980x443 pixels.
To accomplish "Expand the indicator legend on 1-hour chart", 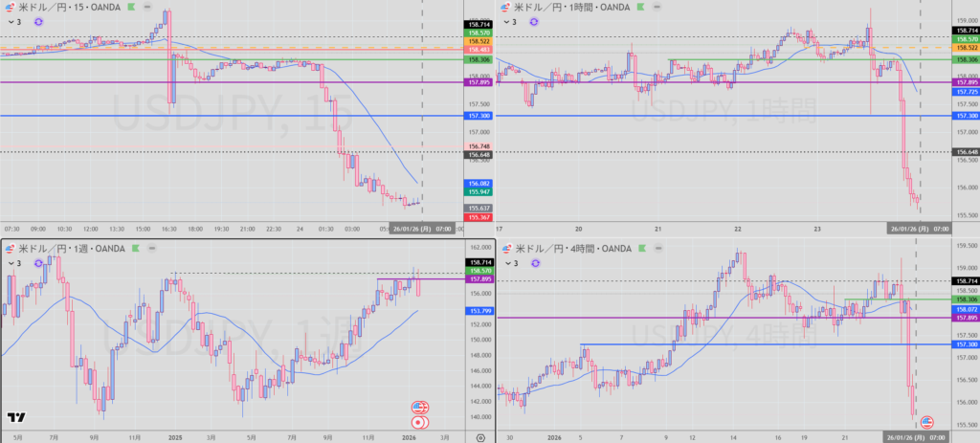I will click(x=511, y=21).
